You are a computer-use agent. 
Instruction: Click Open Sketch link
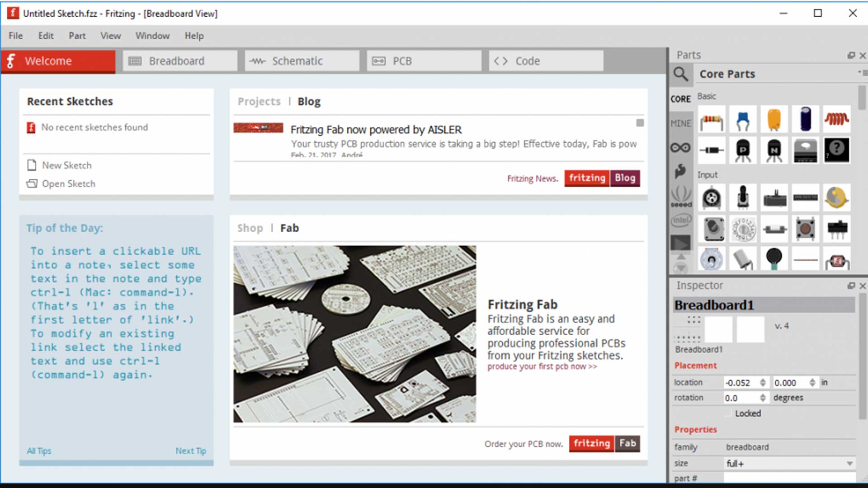click(69, 184)
